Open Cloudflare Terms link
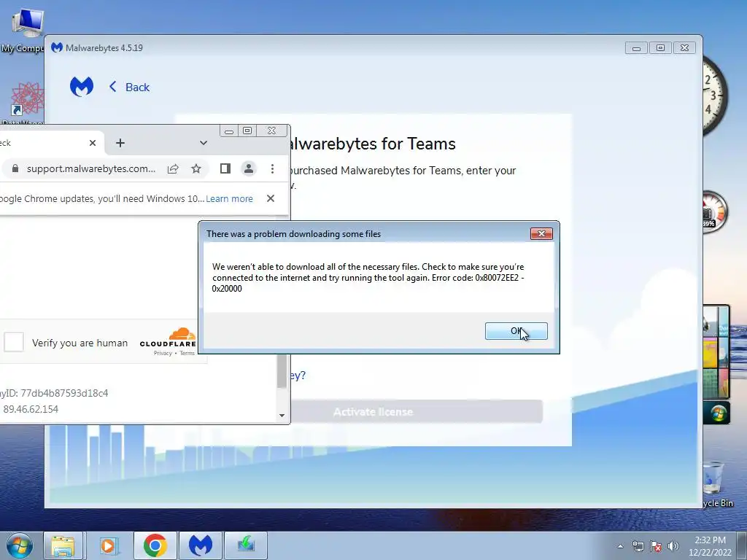This screenshot has width=747, height=560. click(x=187, y=353)
